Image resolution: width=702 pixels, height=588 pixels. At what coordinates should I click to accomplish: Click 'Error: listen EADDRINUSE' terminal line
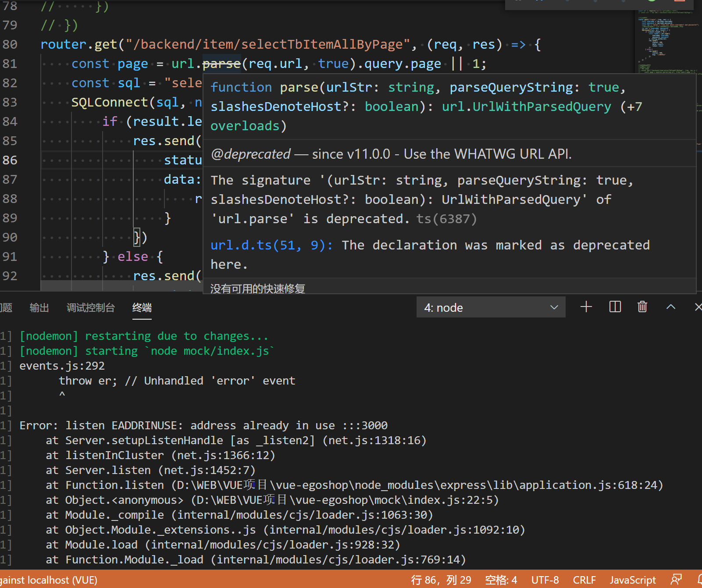tap(203, 425)
